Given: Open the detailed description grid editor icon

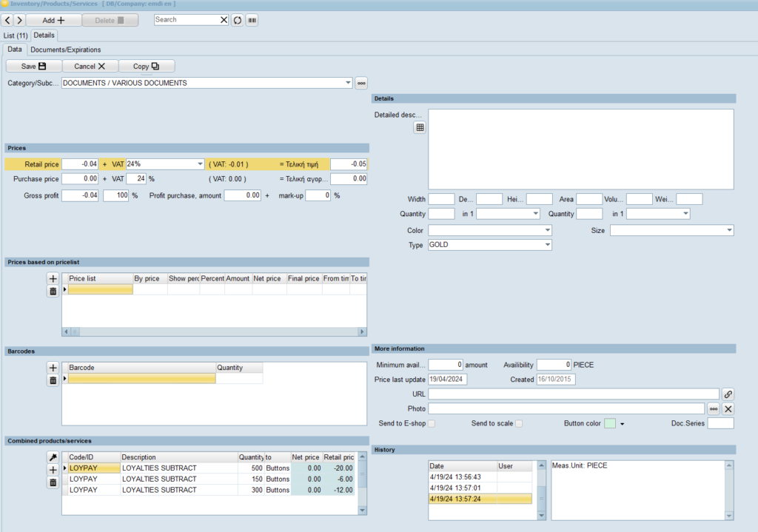Looking at the screenshot, I should 420,127.
